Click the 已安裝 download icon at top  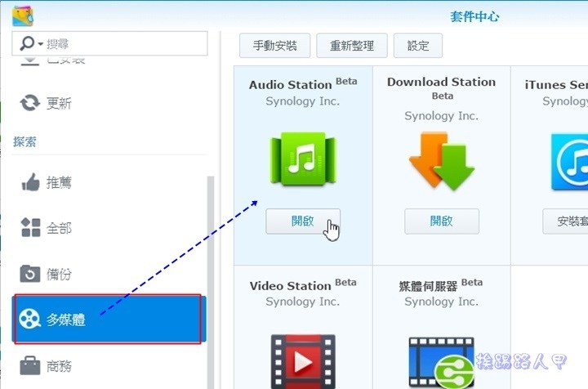click(x=30, y=61)
